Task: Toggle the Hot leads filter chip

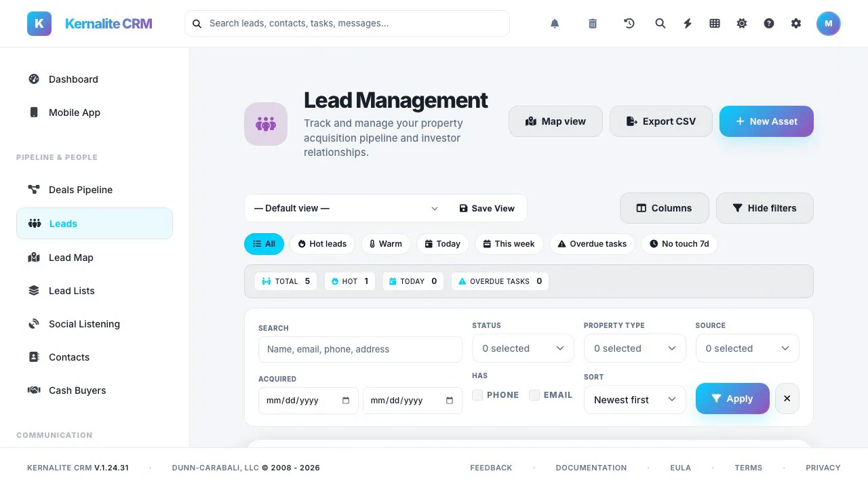Action: (x=322, y=244)
